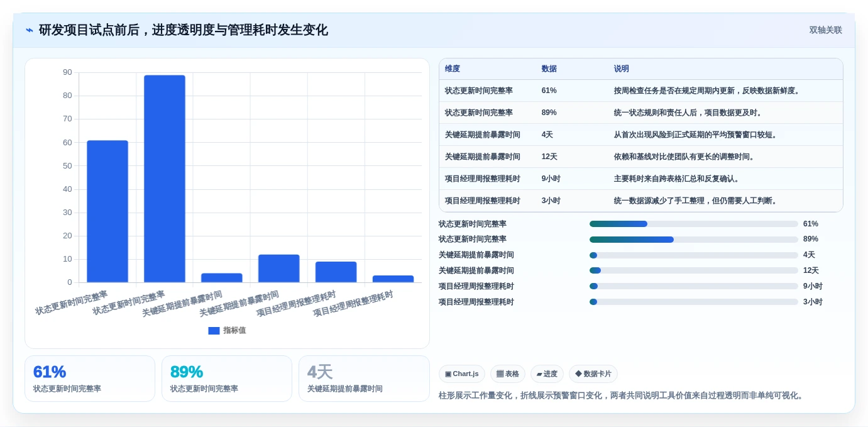Screen dimensions: 868x427
Task: Click the description 主要耗时来自跨表格汇总和反复确认
Action: tap(678, 179)
